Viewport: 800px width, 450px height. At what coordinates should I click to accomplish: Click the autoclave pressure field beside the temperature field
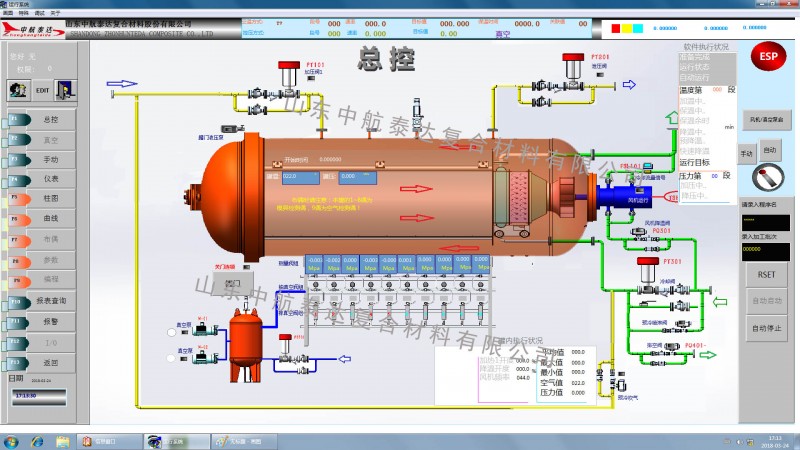[x=358, y=178]
